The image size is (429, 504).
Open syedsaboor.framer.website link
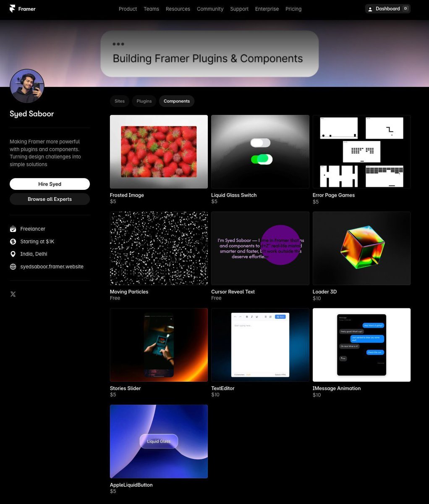point(52,267)
